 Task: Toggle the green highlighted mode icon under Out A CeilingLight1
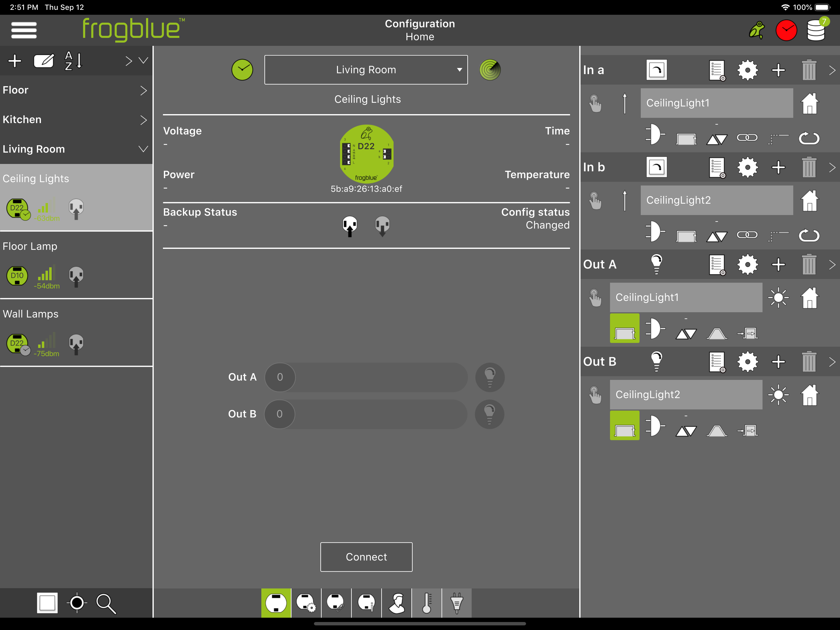625,328
